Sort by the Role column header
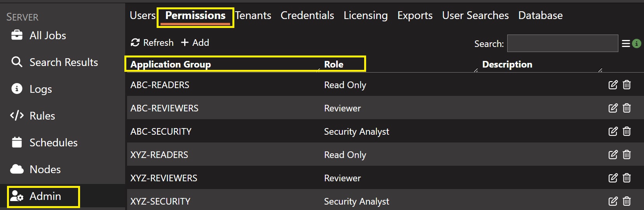The image size is (644, 210). pyautogui.click(x=334, y=64)
